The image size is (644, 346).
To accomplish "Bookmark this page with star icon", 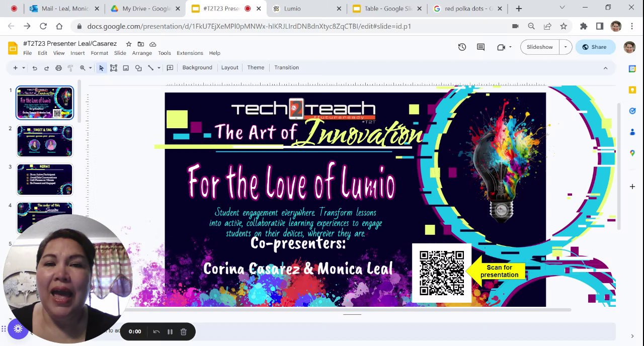I will 563,26.
